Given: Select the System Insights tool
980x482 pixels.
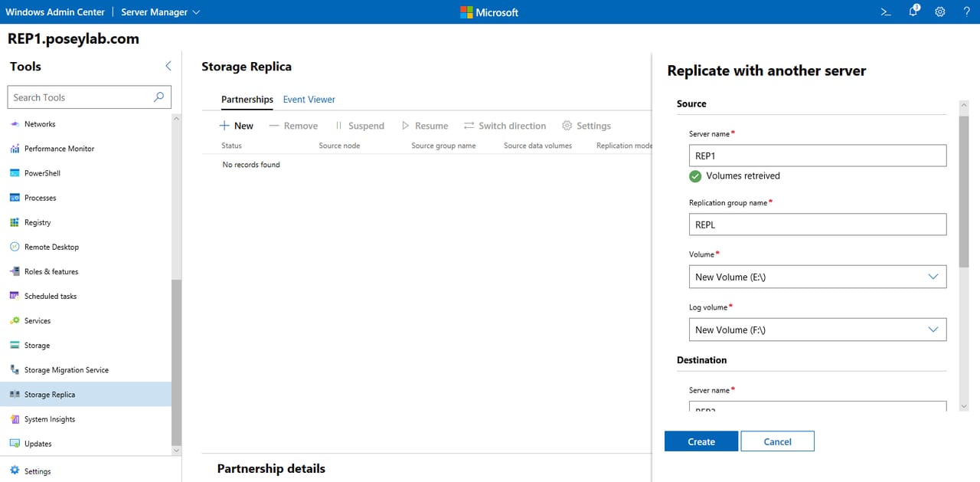Looking at the screenshot, I should click(52, 418).
